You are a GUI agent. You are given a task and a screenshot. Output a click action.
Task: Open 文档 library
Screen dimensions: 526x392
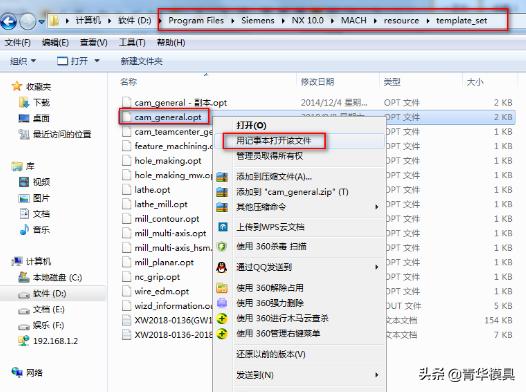click(34, 214)
